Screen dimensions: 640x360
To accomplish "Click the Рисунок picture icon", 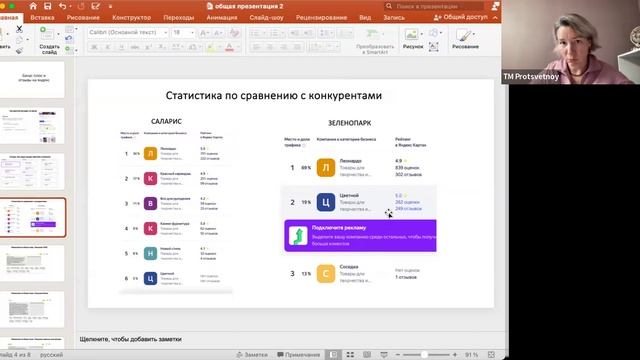I will pyautogui.click(x=411, y=34).
